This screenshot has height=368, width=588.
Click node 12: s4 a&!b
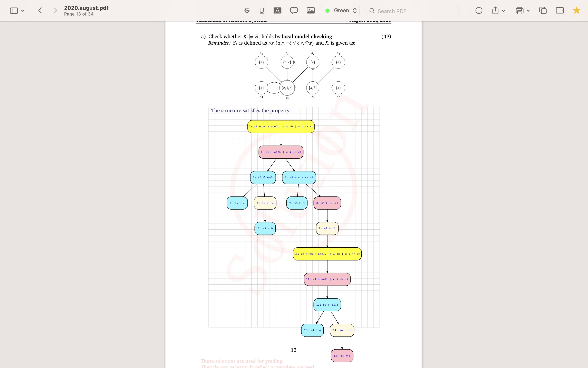[327, 305]
